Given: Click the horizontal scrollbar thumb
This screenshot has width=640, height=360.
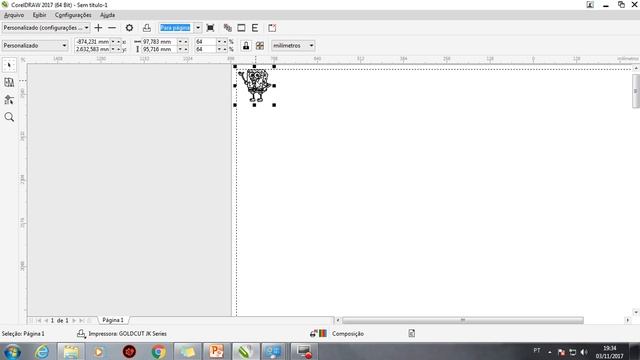Looking at the screenshot, I should [x=463, y=320].
